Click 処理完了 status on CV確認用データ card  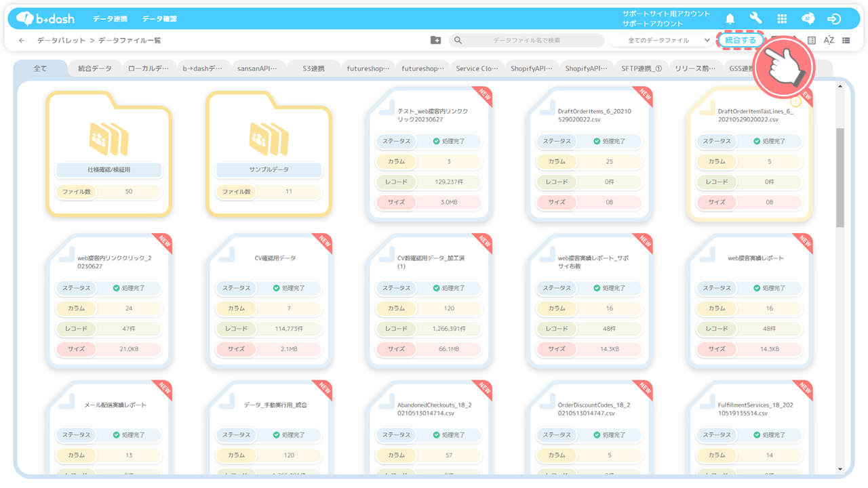tap(289, 288)
